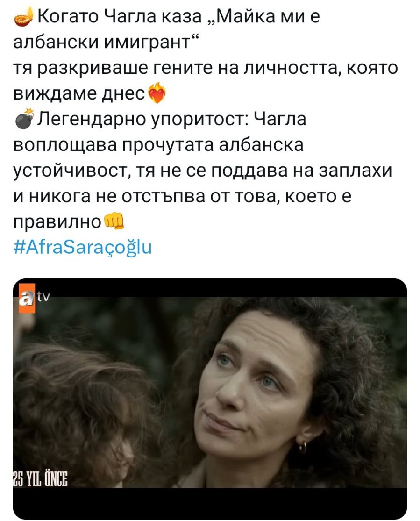Screen dimensions: 420x521
Task: Click the black letterbox bar below the video
Action: 210,503
